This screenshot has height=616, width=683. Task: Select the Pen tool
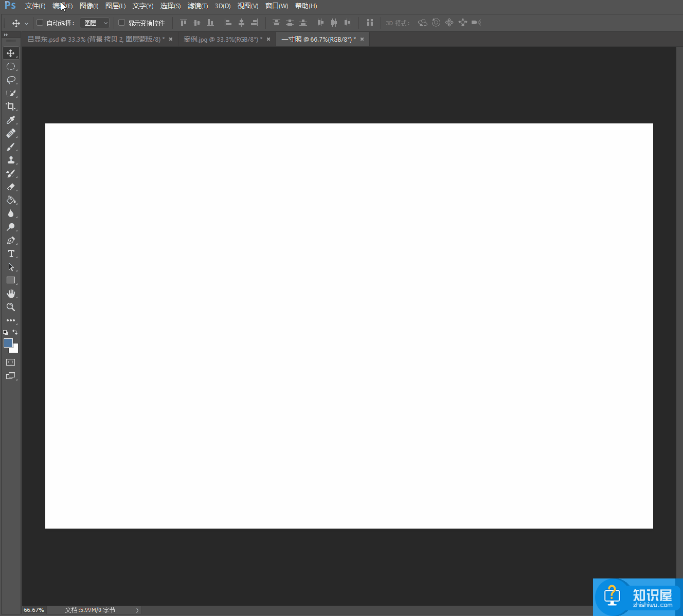pyautogui.click(x=11, y=240)
